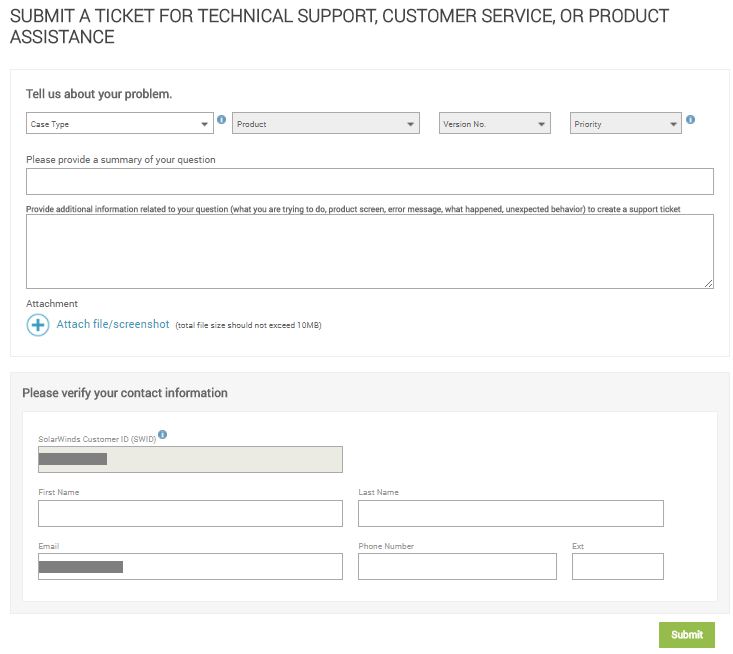The width and height of the screenshot is (733, 654).
Task: Expand the Product dropdown
Action: pos(326,124)
